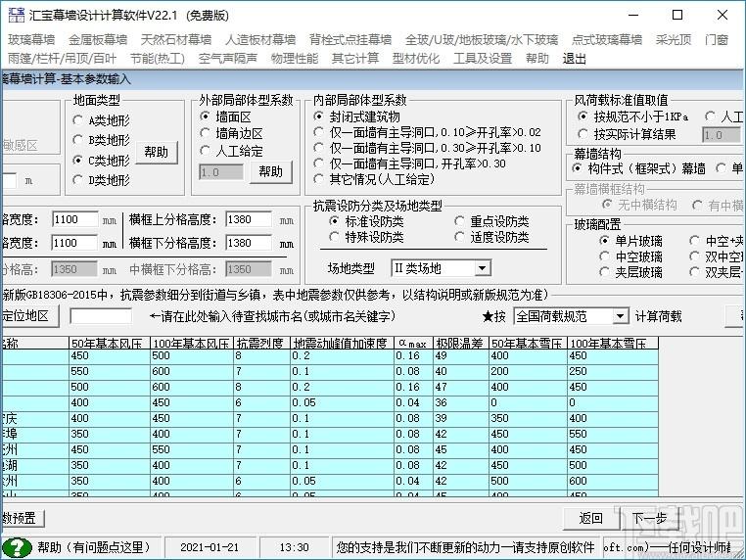Click the 13:30 time in status bar
746x560 pixels.
click(294, 547)
